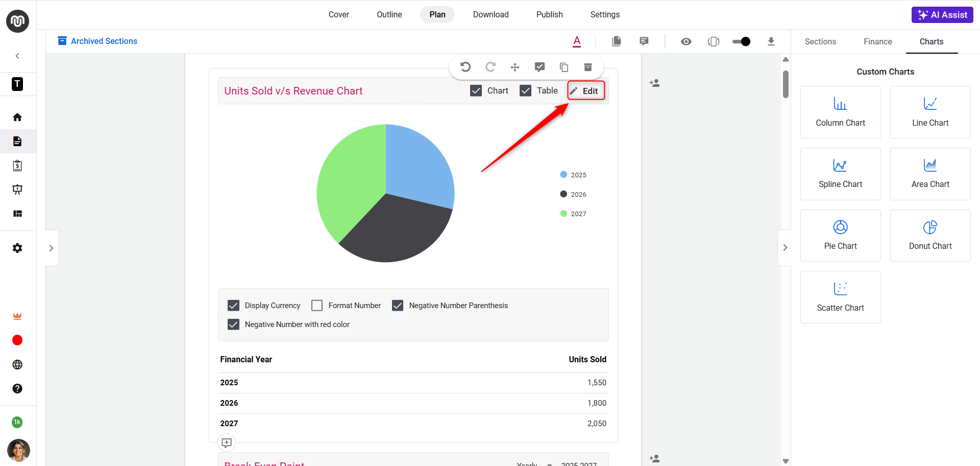
Task: Click the AI Assist button
Action: coord(942,15)
